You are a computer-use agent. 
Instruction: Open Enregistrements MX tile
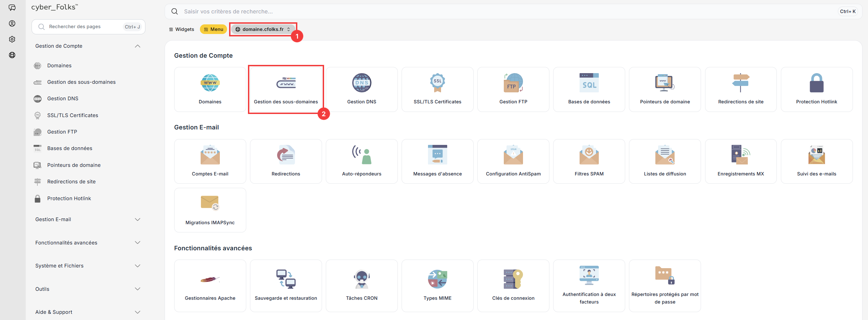[x=741, y=161]
